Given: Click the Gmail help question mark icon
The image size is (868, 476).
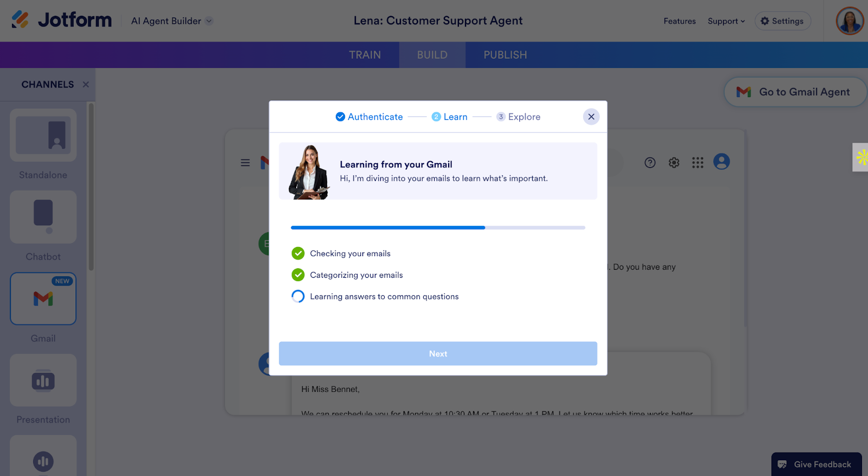Looking at the screenshot, I should [x=650, y=162].
